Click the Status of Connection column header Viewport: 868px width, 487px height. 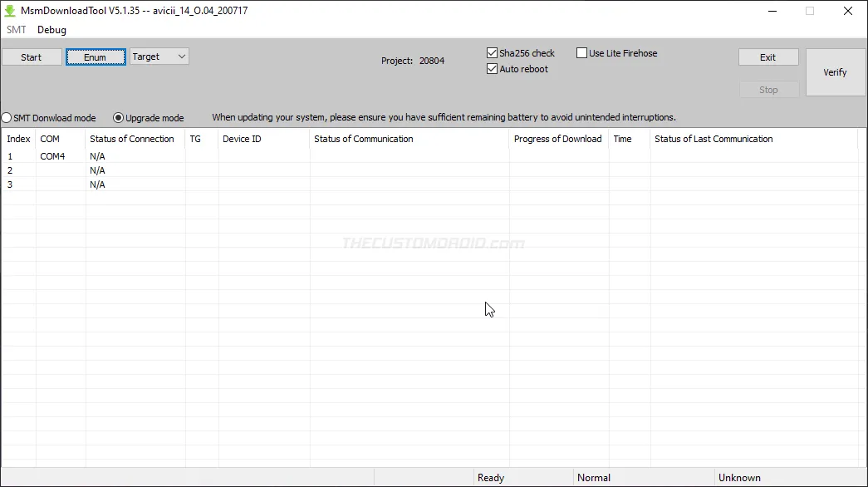pos(133,139)
